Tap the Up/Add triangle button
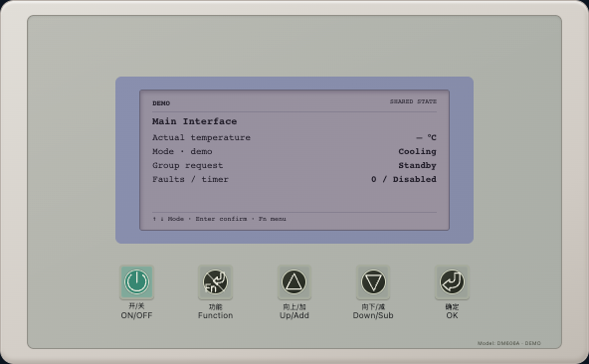 click(x=294, y=282)
